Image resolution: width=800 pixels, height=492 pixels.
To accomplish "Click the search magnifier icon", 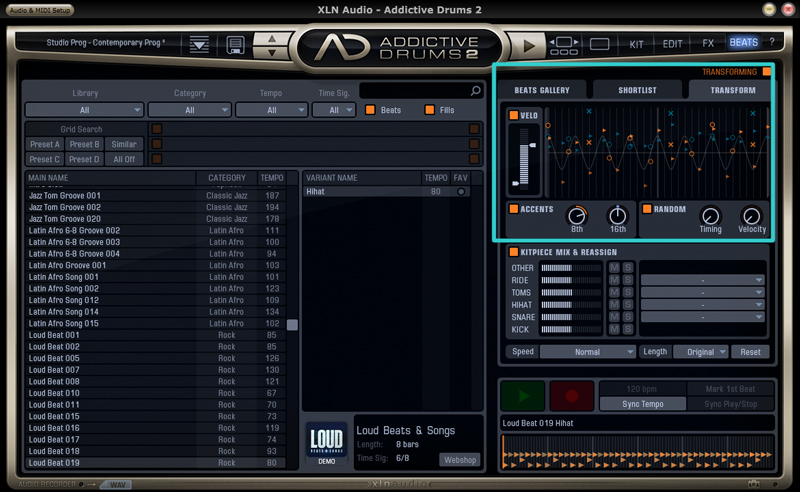I will point(475,90).
